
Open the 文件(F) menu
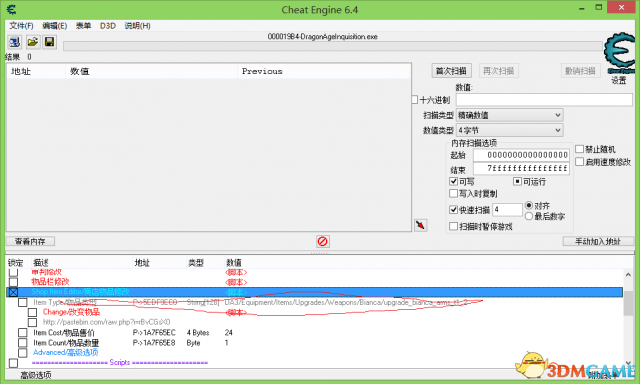(x=21, y=26)
